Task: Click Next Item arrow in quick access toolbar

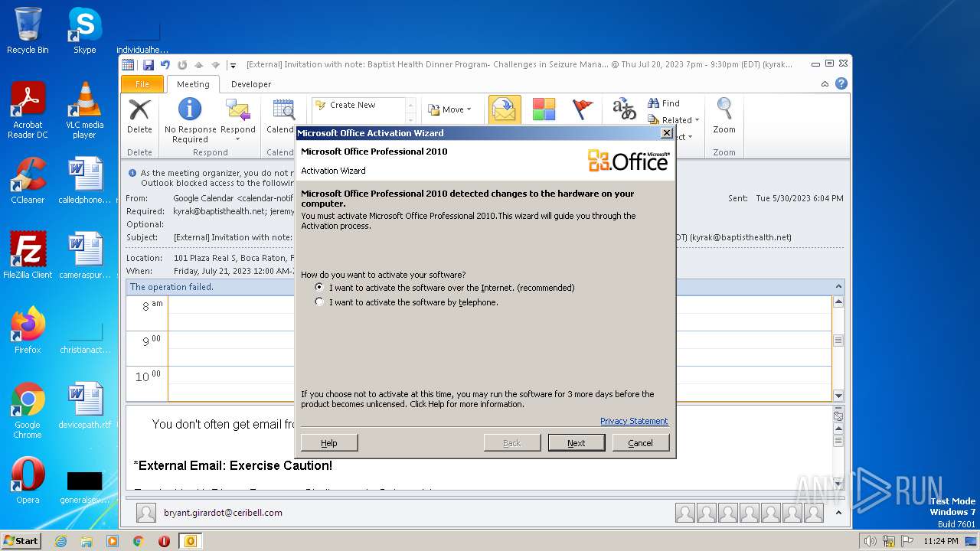Action: pos(216,65)
